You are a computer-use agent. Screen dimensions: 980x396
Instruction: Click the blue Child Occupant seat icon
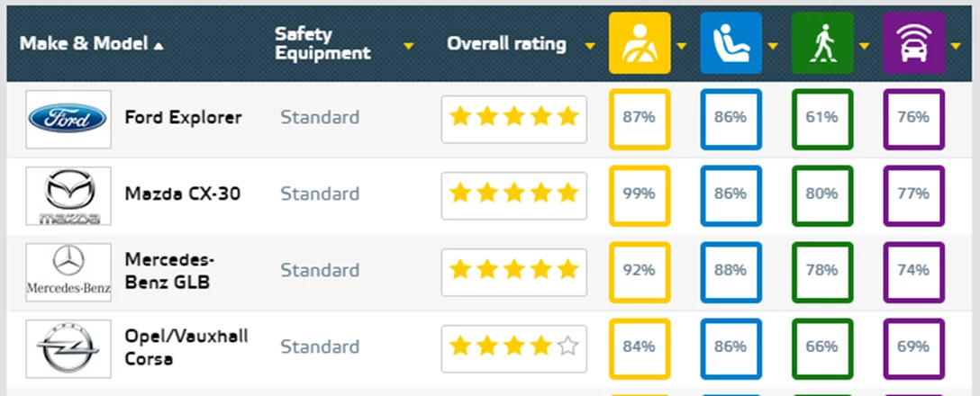[x=730, y=42]
